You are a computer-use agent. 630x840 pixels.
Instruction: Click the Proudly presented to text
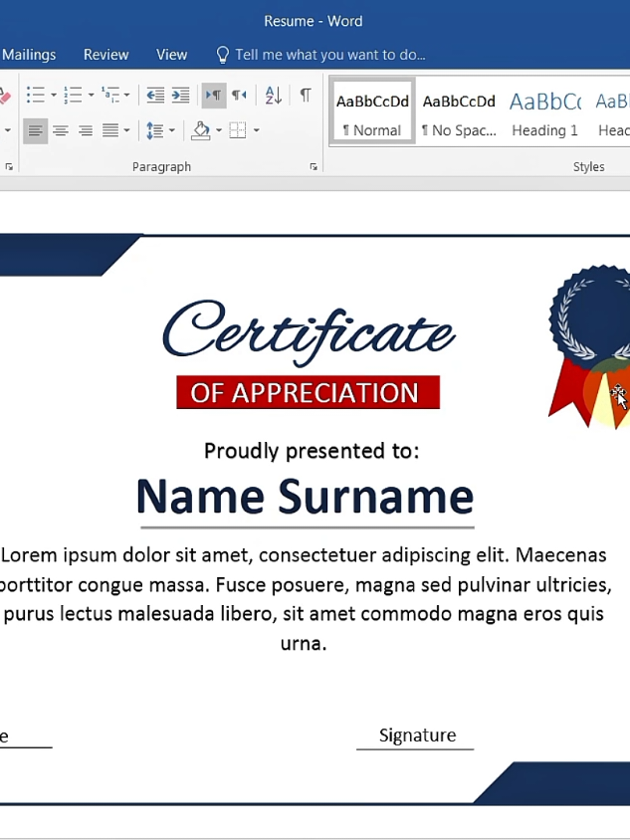(x=312, y=451)
